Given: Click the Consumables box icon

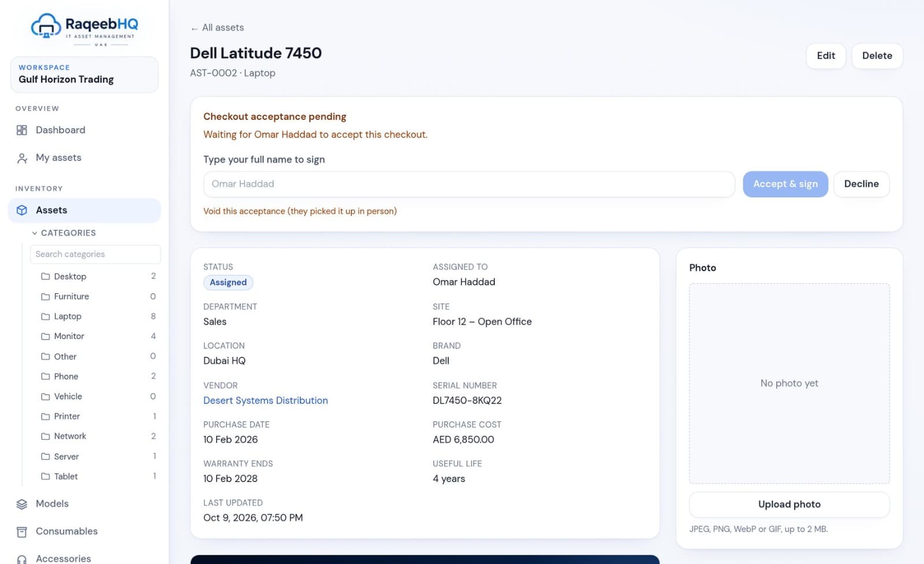Looking at the screenshot, I should (x=22, y=532).
